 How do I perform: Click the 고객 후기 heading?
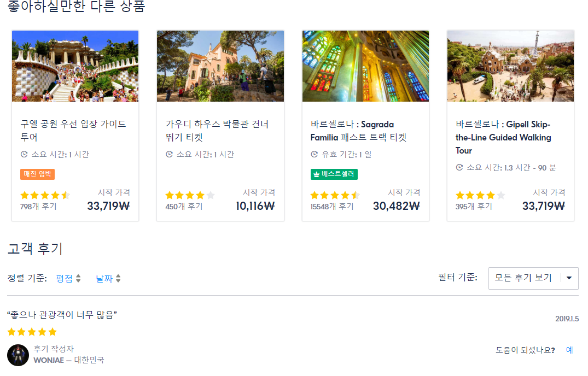pyautogui.click(x=35, y=249)
